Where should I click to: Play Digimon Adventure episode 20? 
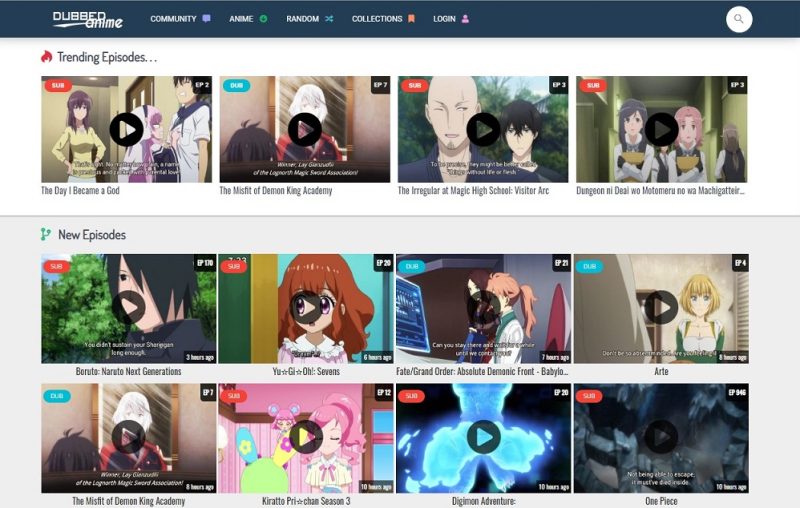point(483,437)
